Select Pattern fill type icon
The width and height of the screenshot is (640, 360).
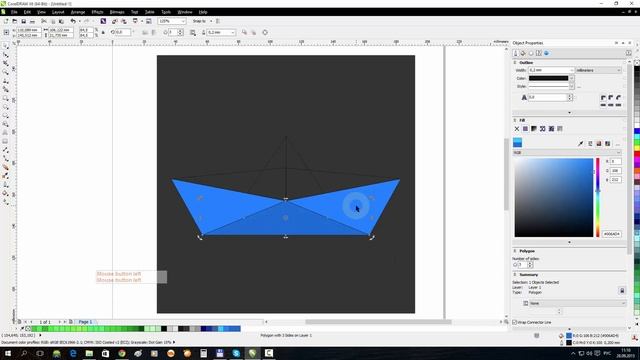(x=542, y=129)
